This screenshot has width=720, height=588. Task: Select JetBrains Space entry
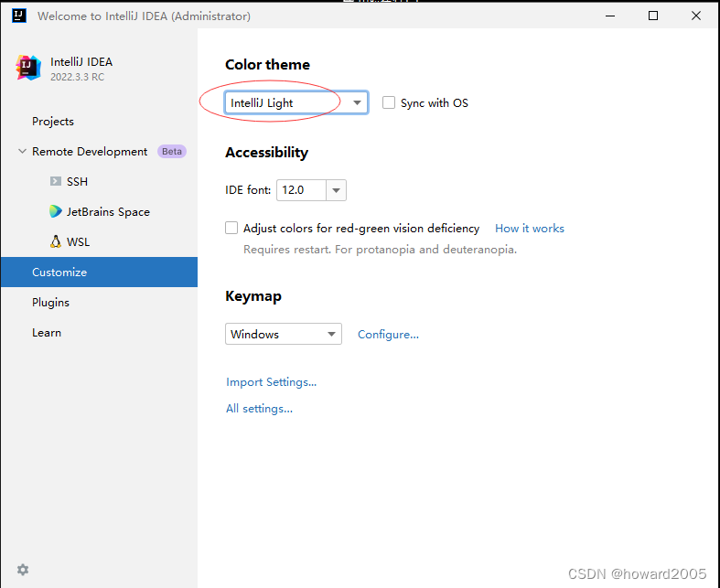pyautogui.click(x=108, y=211)
